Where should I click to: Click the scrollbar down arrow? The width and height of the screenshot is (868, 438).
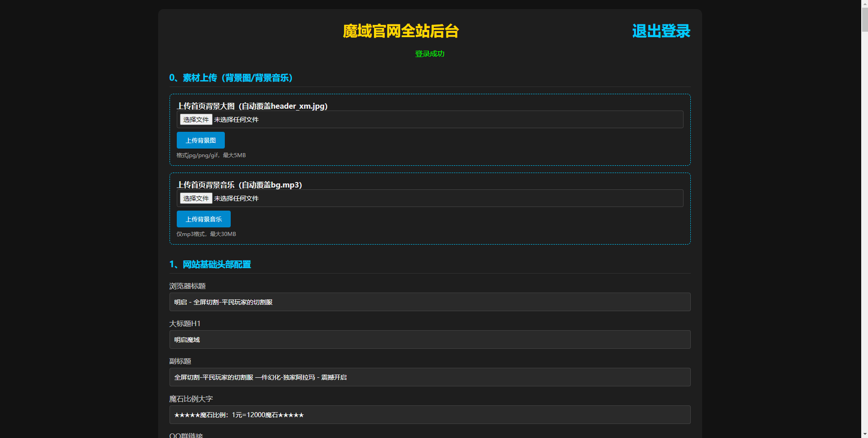(x=864, y=434)
